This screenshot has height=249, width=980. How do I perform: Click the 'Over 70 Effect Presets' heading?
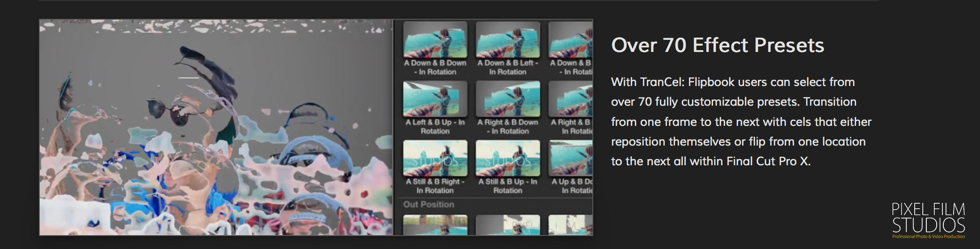(x=718, y=45)
